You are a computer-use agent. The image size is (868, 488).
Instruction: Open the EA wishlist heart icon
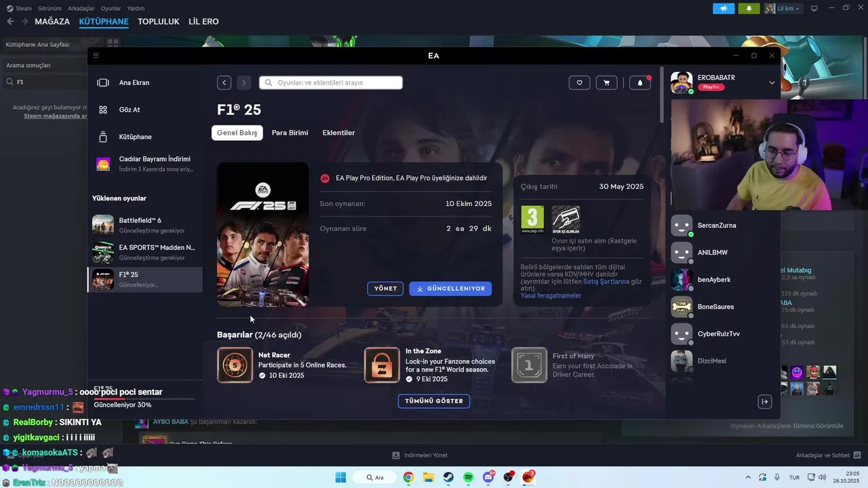pyautogui.click(x=579, y=83)
